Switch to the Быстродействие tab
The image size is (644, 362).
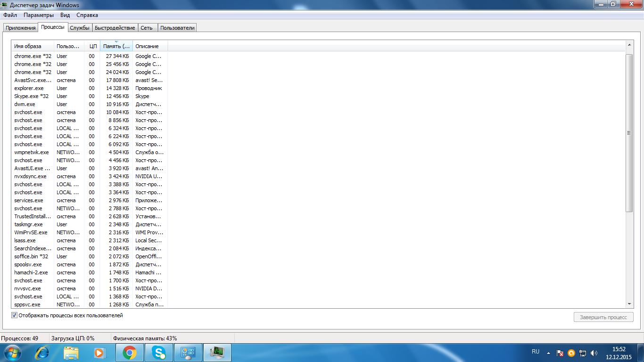tap(115, 28)
